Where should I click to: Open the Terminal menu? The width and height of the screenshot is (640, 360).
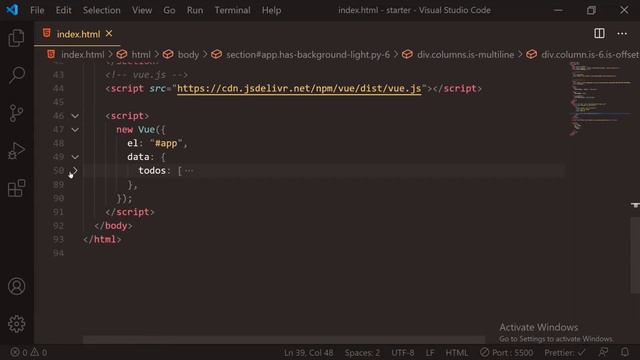(233, 10)
